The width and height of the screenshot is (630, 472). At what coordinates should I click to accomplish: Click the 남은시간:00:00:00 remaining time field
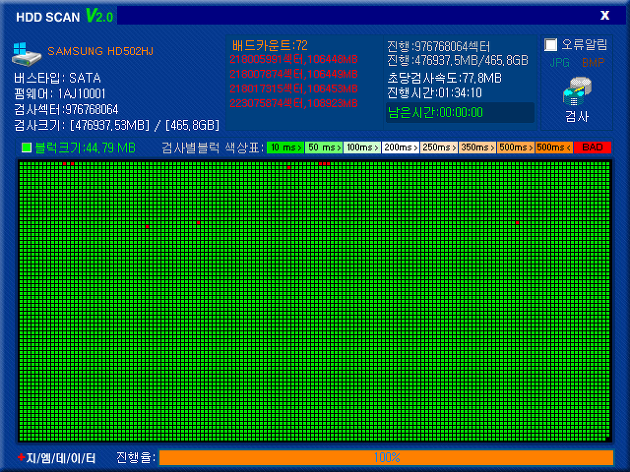click(460, 112)
